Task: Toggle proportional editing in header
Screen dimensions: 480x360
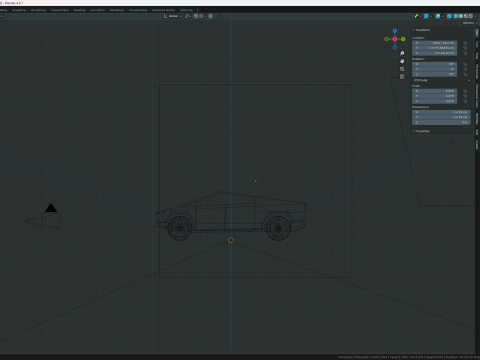Action: pos(210,16)
